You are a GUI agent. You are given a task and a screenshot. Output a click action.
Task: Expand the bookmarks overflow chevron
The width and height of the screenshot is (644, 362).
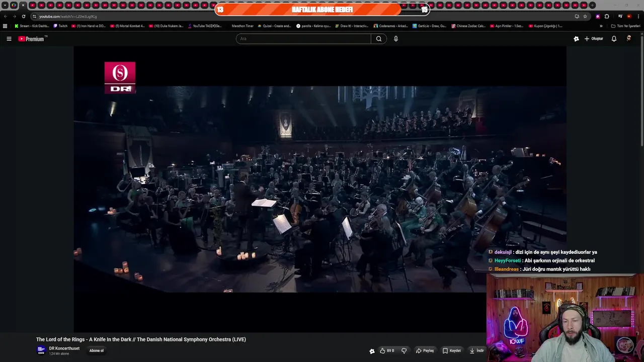tap(601, 26)
